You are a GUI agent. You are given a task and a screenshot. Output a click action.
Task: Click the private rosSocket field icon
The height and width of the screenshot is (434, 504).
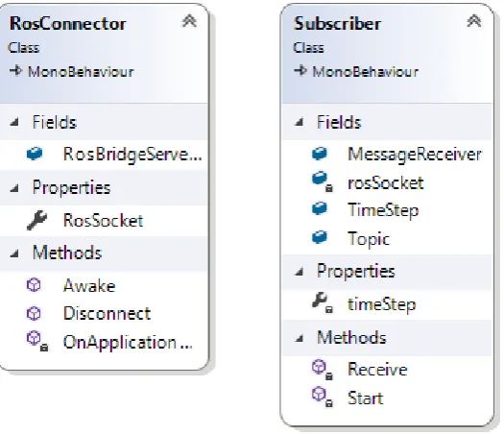coord(323,182)
